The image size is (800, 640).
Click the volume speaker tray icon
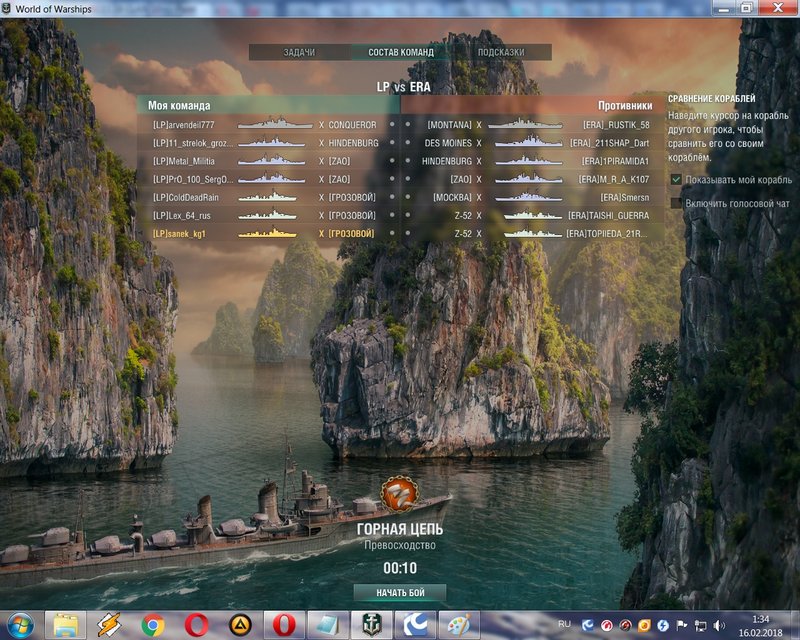(x=719, y=625)
